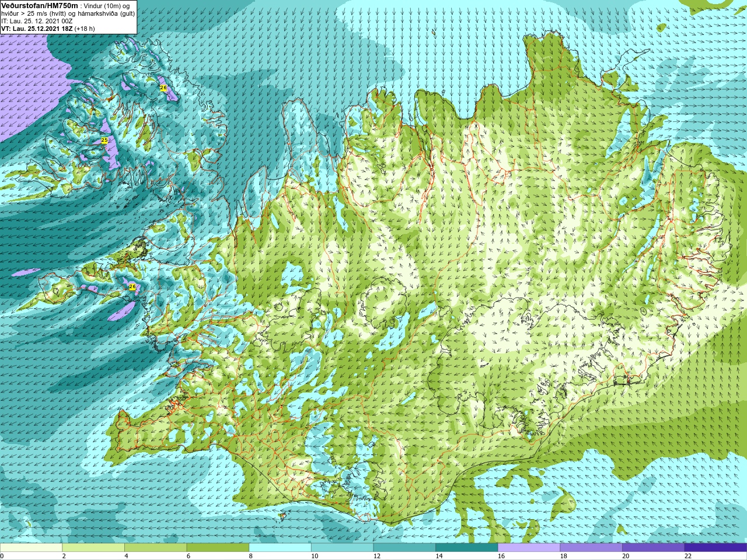Viewport: 747px width, 560px height.
Task: Click the legend scale label 0
Action: click(x=2, y=556)
